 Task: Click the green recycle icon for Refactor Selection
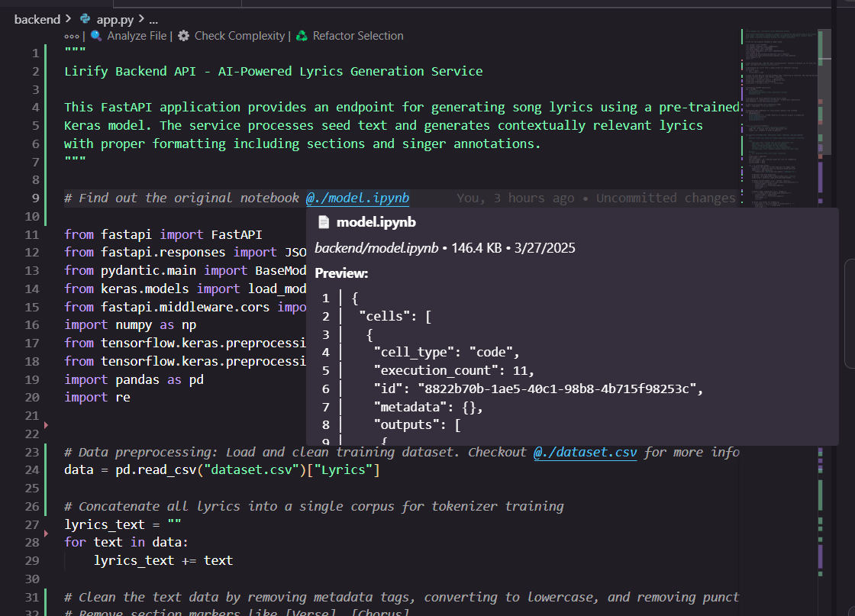tap(302, 36)
